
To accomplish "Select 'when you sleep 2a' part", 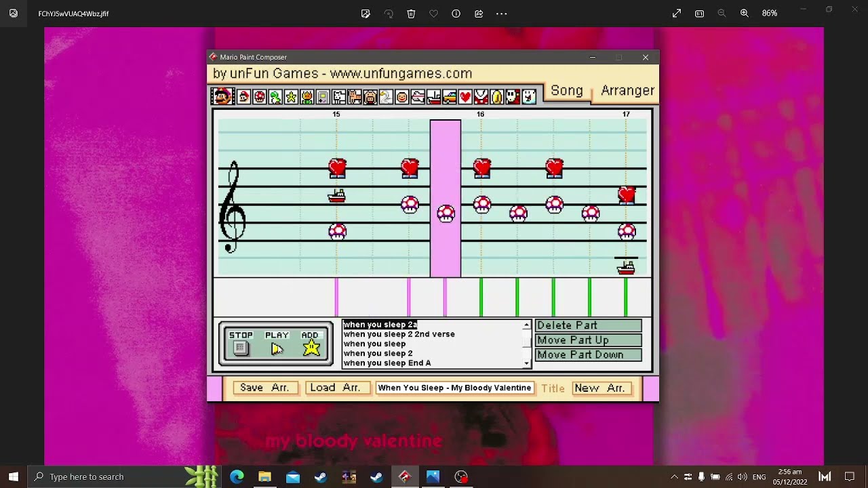I will [x=380, y=325].
